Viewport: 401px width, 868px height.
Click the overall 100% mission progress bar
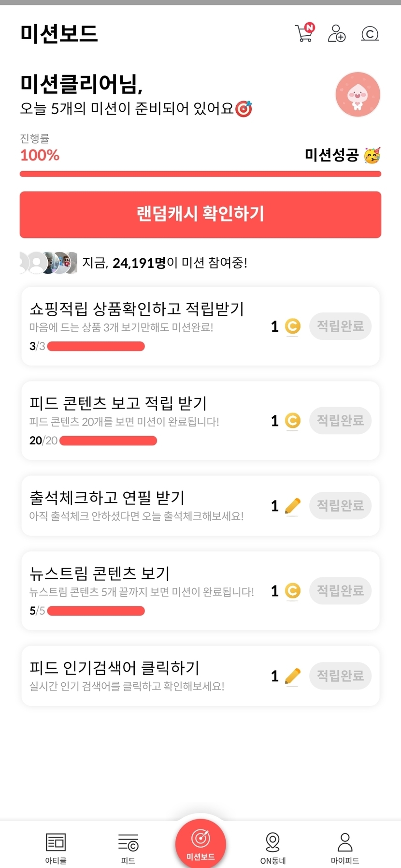pos(200,174)
